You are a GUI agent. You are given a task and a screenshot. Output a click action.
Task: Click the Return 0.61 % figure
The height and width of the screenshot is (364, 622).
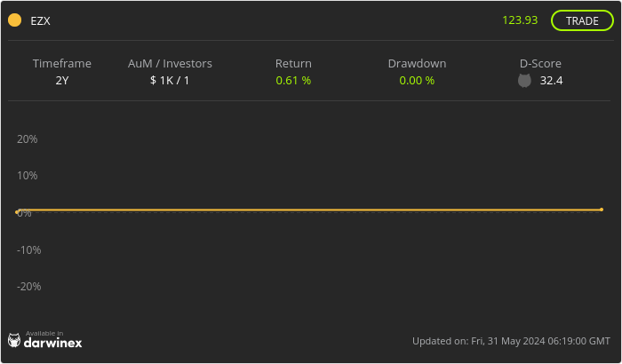[293, 81]
